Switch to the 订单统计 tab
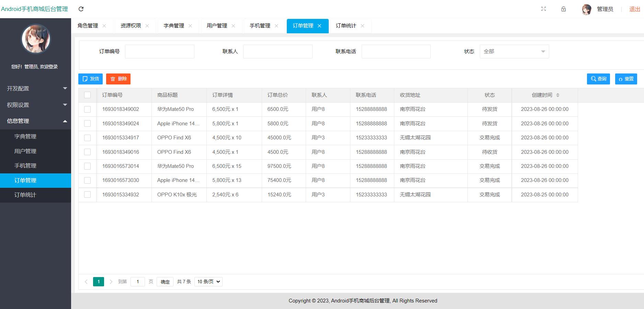The image size is (644, 309). (x=346, y=26)
